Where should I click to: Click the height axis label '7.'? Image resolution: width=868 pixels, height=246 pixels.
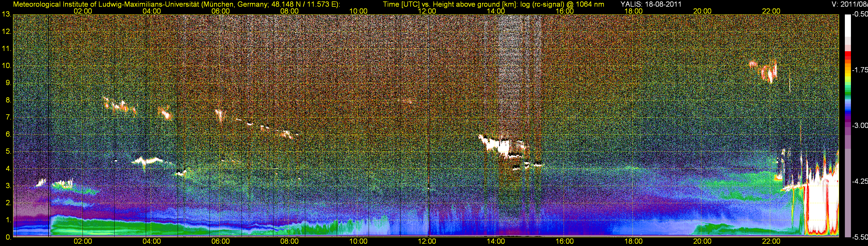coord(8,117)
